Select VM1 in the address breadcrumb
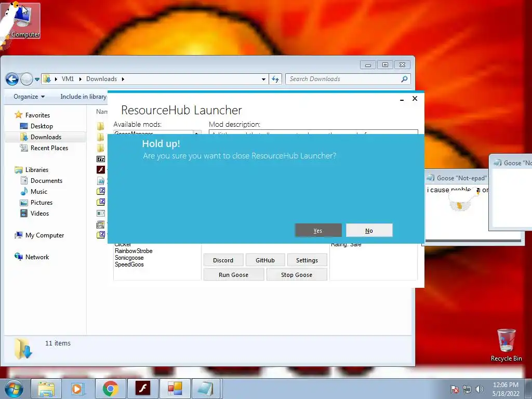 [x=68, y=79]
